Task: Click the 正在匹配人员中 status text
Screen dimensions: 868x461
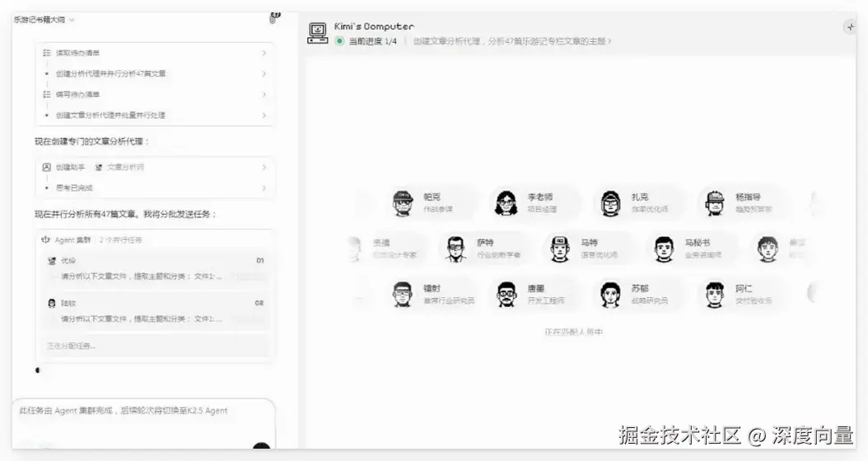Action: click(573, 332)
